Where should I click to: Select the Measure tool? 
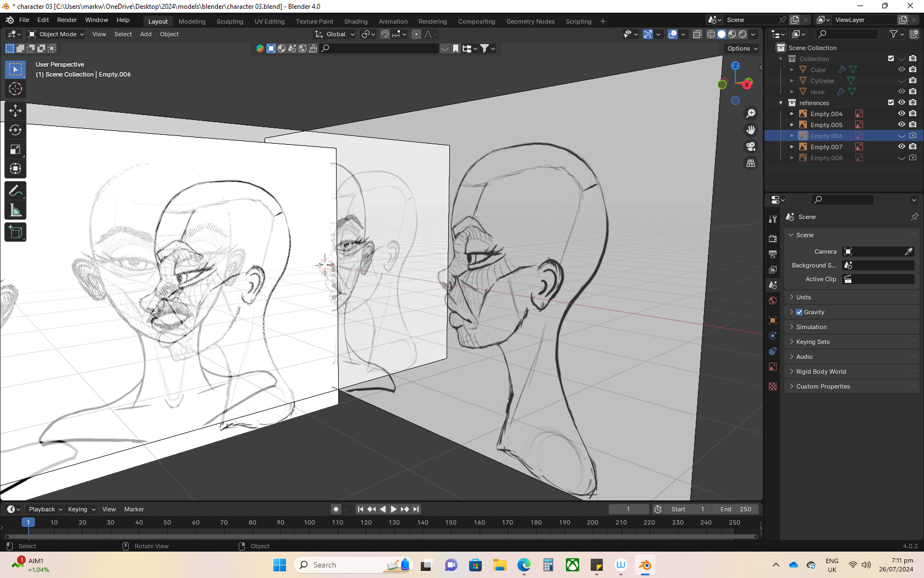[15, 210]
